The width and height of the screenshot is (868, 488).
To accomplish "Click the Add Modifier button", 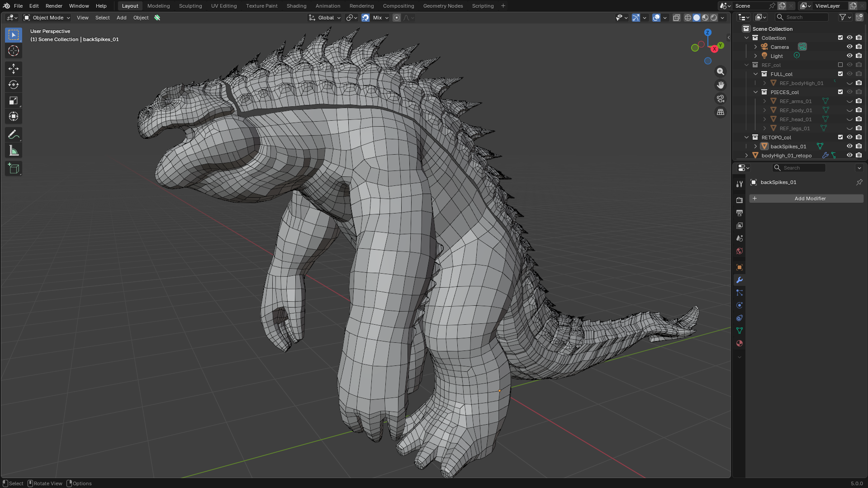I will pos(806,199).
